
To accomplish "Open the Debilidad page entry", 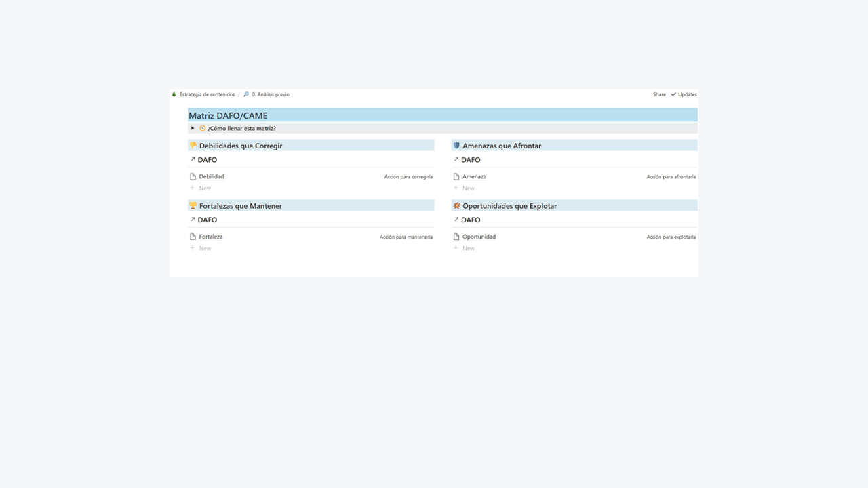I will tap(212, 176).
